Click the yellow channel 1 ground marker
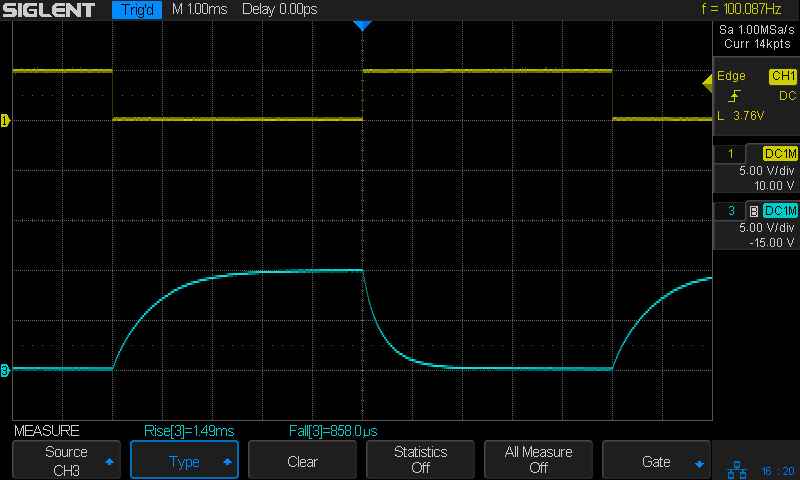Image resolution: width=800 pixels, height=480 pixels. pyautogui.click(x=5, y=121)
